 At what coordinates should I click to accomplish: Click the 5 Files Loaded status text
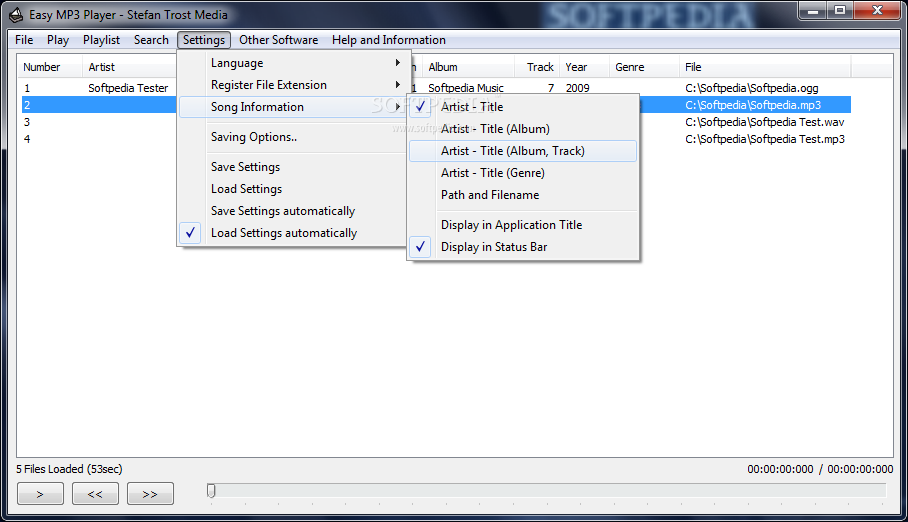(x=69, y=469)
